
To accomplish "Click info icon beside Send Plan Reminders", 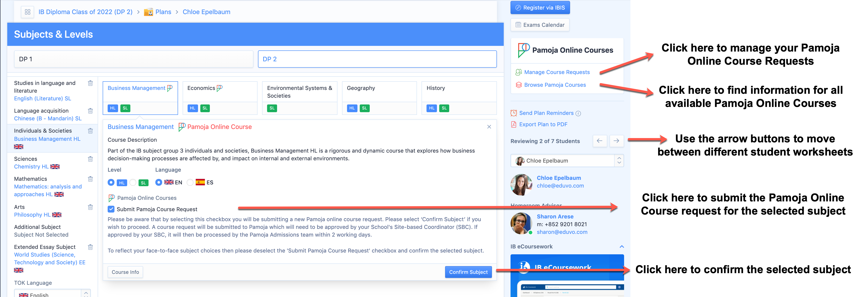I will (x=578, y=114).
